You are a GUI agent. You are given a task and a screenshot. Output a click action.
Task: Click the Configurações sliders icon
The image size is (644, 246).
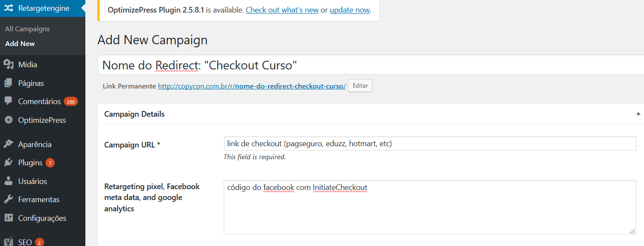coord(9,218)
